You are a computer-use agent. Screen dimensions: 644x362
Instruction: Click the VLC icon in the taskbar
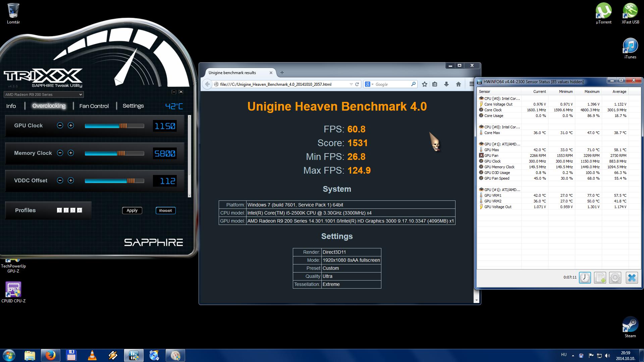(92, 355)
